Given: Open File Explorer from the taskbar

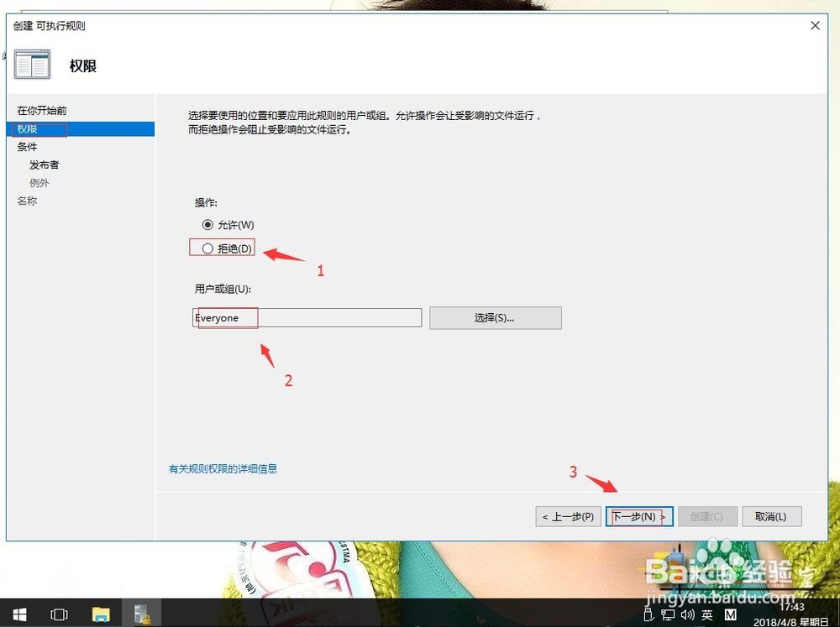Looking at the screenshot, I should click(101, 614).
